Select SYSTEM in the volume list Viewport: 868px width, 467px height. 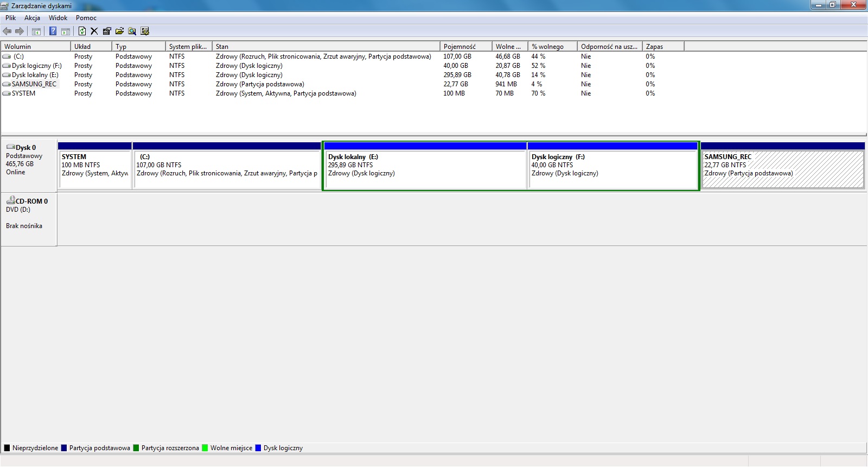click(x=23, y=93)
